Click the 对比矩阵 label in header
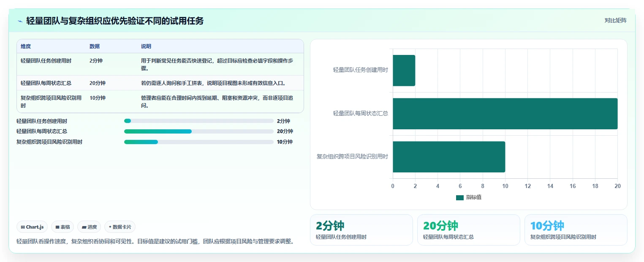The width and height of the screenshot is (644, 262). tap(615, 20)
